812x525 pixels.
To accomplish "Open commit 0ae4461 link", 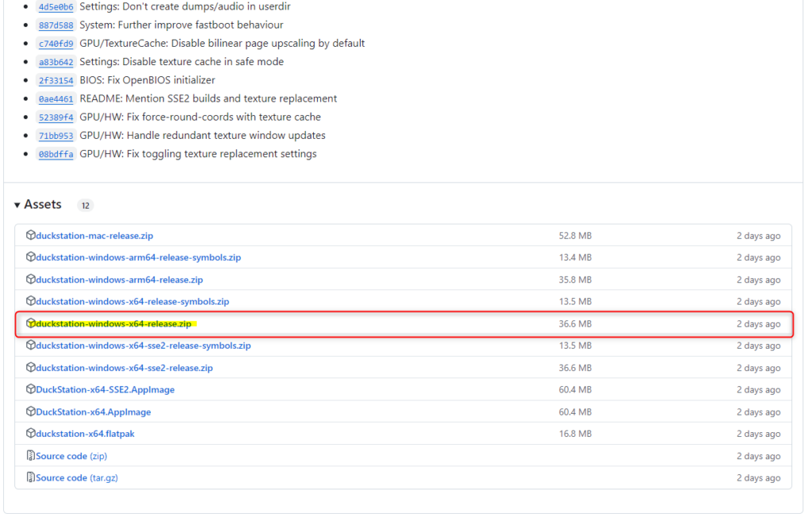I will pos(56,99).
